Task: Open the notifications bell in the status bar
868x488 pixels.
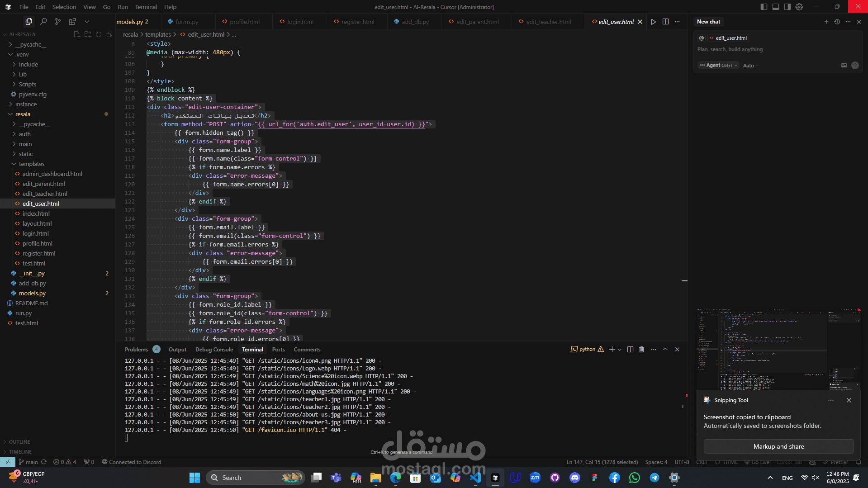Action: point(859,462)
